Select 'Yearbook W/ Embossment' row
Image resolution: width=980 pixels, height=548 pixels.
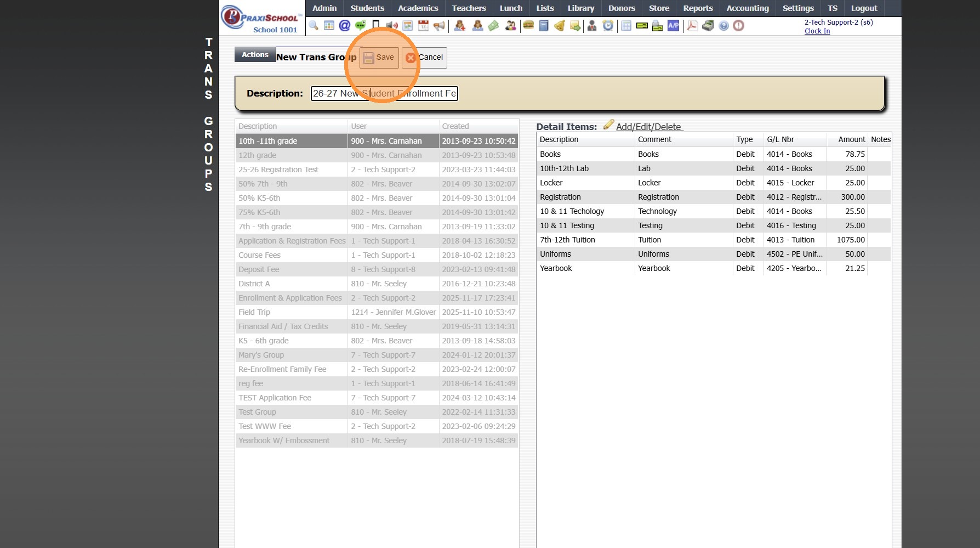377,440
